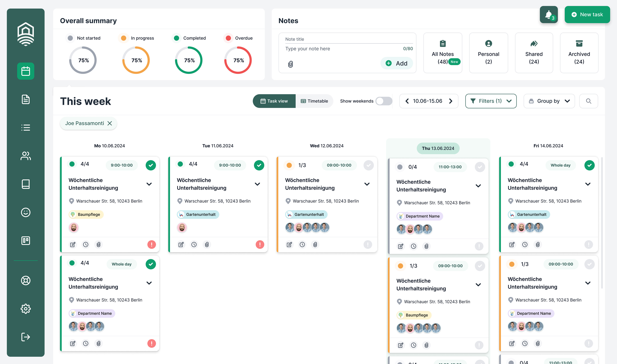The width and height of the screenshot is (617, 364).
Task: Expand Thursday 11:00-13:00 task details
Action: pos(478,186)
